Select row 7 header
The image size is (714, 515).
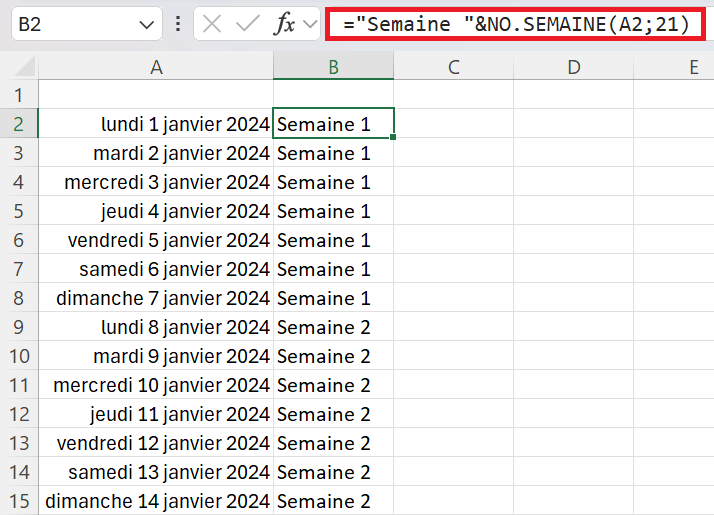[x=19, y=269]
